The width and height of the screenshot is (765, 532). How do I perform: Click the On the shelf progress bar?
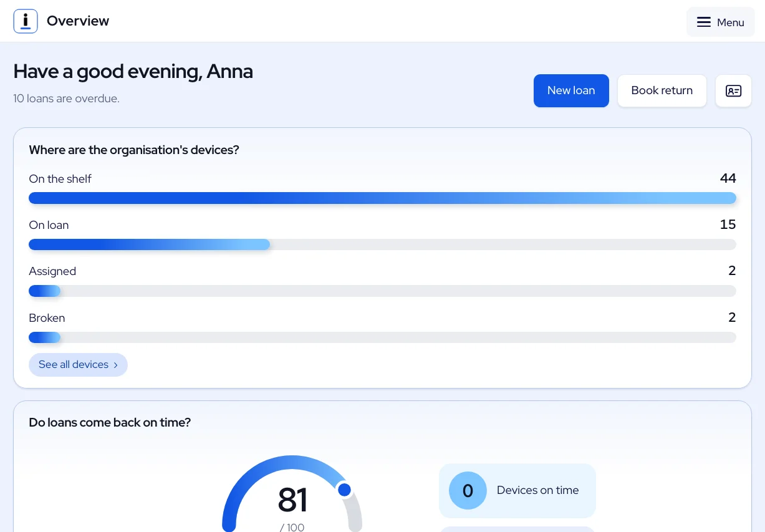tap(382, 198)
